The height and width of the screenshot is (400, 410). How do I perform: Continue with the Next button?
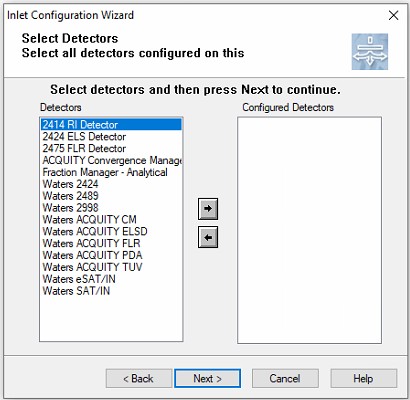(207, 378)
